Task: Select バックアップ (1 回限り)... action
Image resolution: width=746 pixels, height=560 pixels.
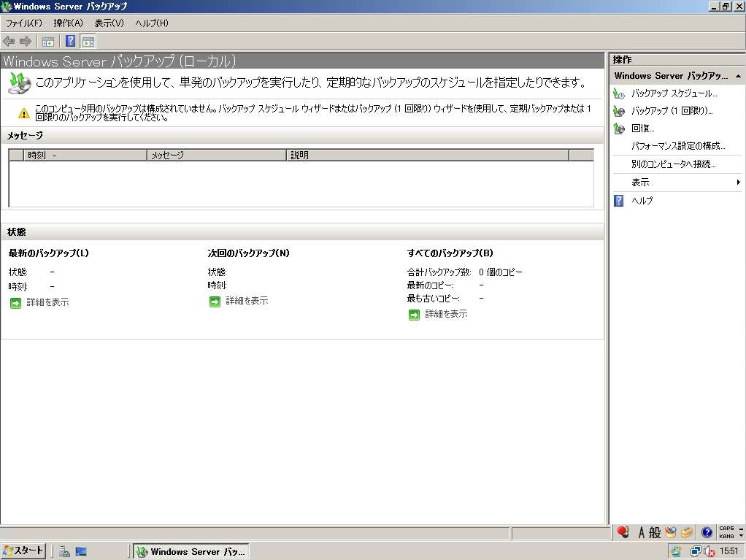Action: [672, 111]
